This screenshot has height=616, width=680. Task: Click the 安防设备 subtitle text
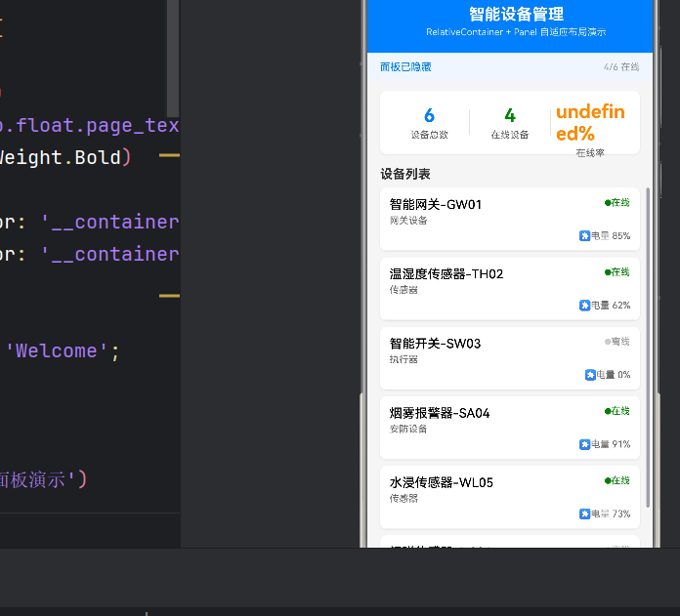(408, 429)
